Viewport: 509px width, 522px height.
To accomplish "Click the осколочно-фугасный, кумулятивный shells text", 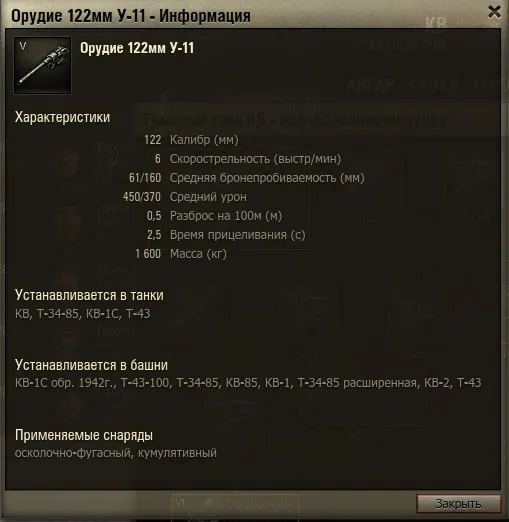I will tap(116, 453).
